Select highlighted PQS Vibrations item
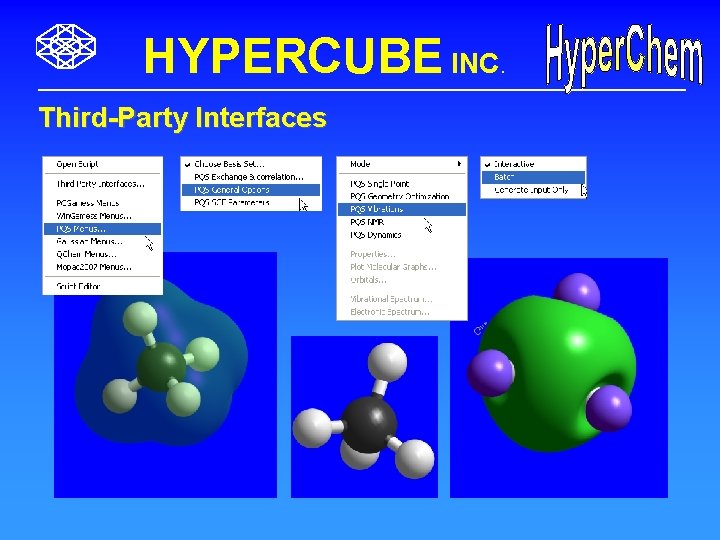 (x=402, y=209)
